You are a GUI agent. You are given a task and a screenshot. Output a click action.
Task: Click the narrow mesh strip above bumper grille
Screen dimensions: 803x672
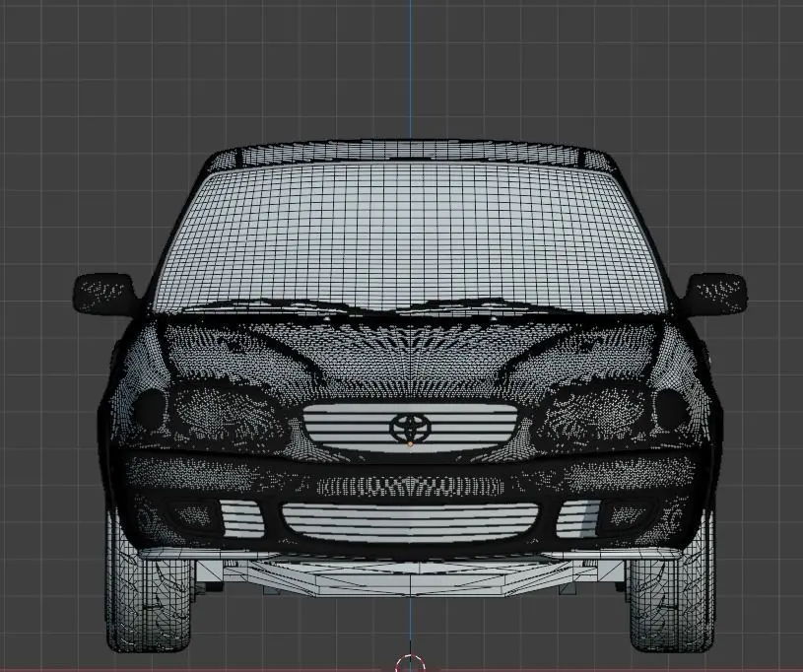click(410, 486)
